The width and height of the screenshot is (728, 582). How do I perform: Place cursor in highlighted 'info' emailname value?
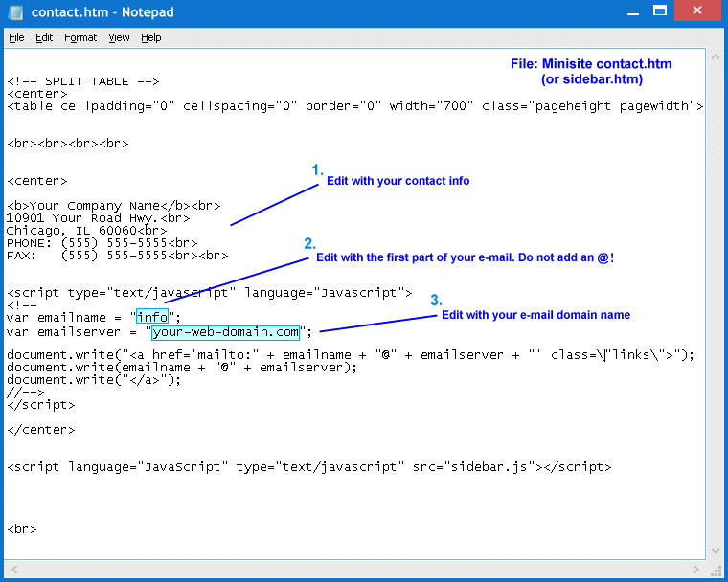(152, 317)
